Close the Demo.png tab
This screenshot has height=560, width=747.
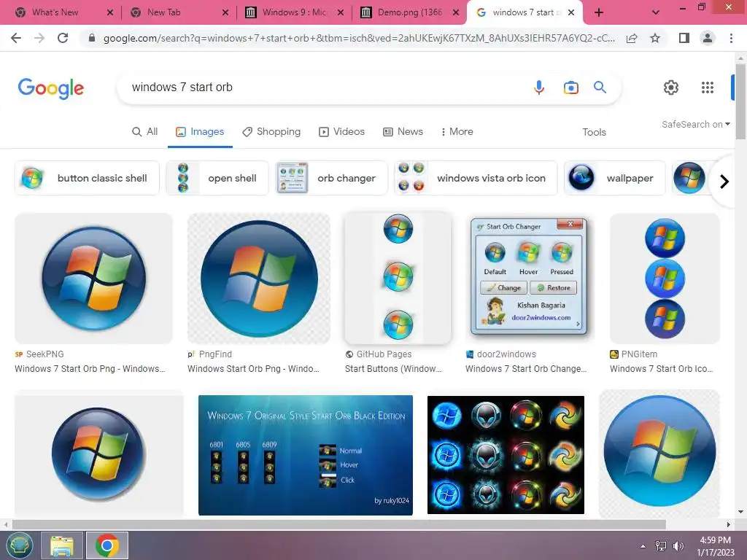(456, 13)
